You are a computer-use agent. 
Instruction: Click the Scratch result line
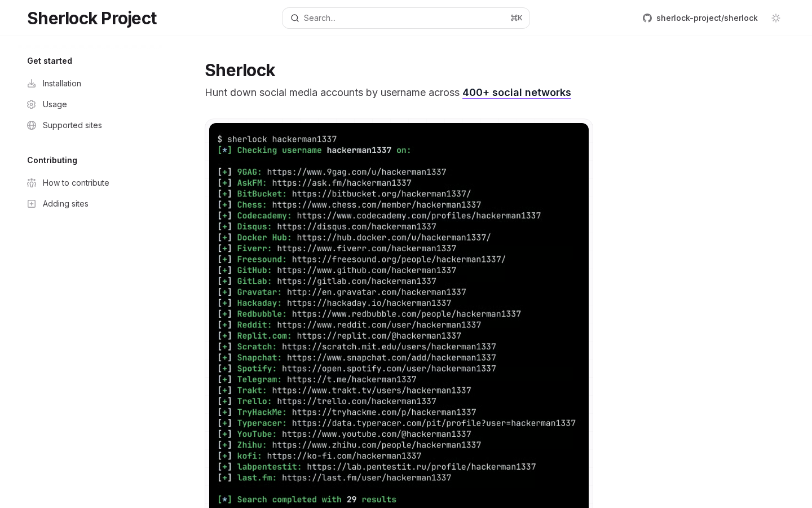click(356, 347)
